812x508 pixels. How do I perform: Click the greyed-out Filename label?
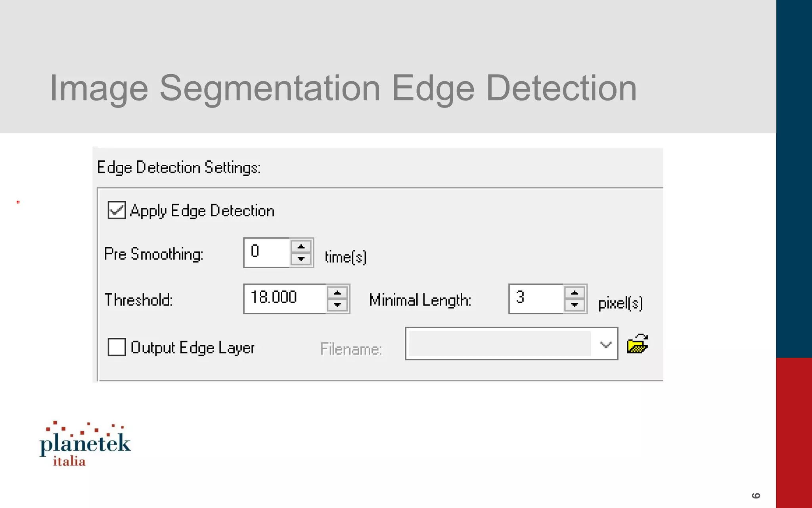tap(351, 349)
